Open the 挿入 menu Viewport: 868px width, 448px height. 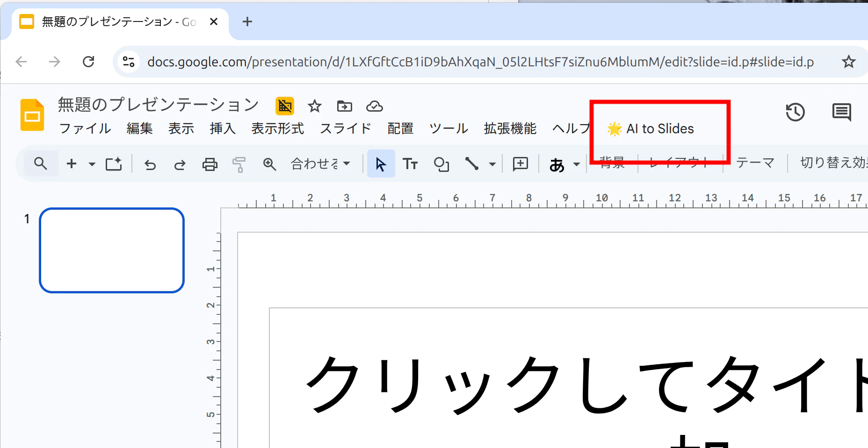coord(223,128)
